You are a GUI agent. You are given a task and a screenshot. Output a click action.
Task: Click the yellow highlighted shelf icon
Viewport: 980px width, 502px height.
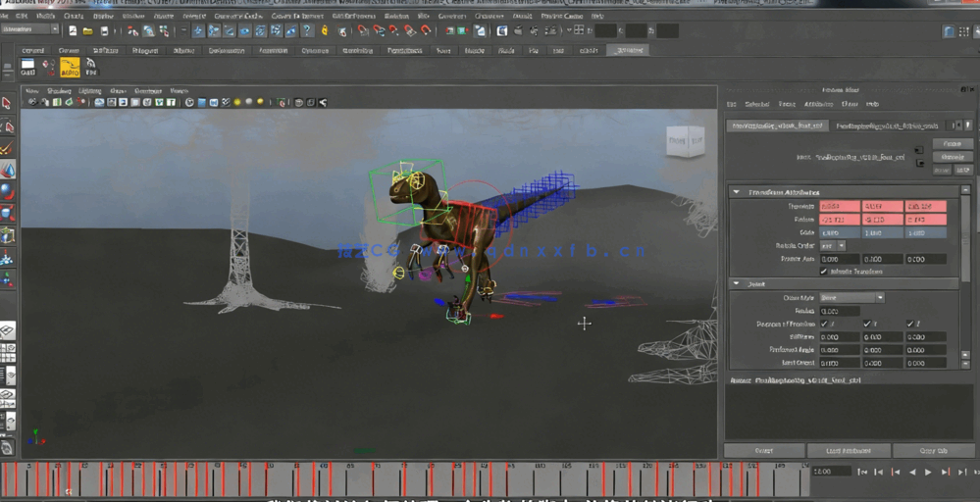click(70, 68)
